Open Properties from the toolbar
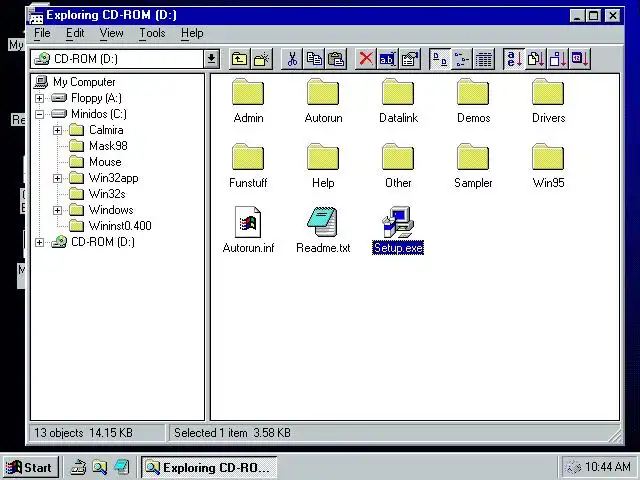Screen dimensions: 640x480 point(409,59)
